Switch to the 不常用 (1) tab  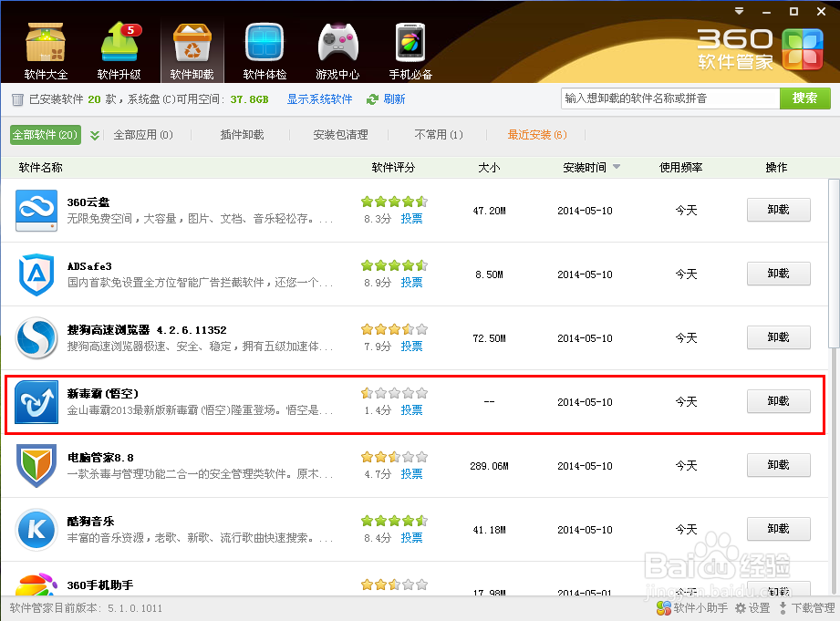point(439,135)
